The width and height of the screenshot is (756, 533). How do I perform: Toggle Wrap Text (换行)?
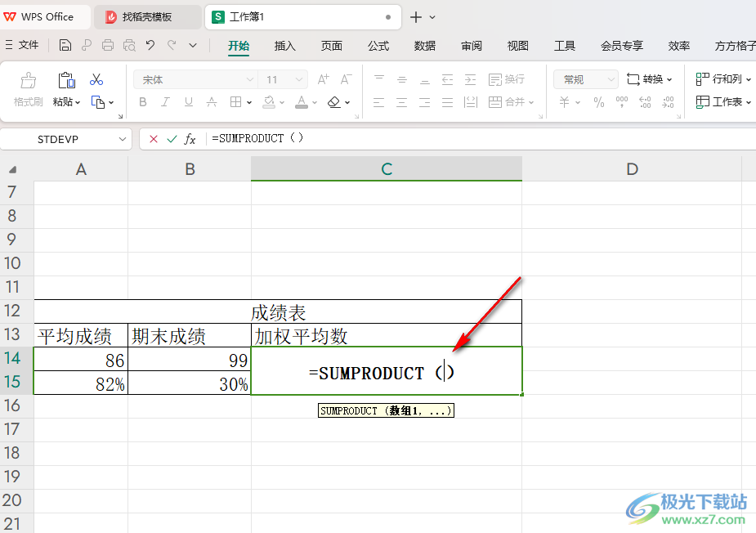pos(506,79)
